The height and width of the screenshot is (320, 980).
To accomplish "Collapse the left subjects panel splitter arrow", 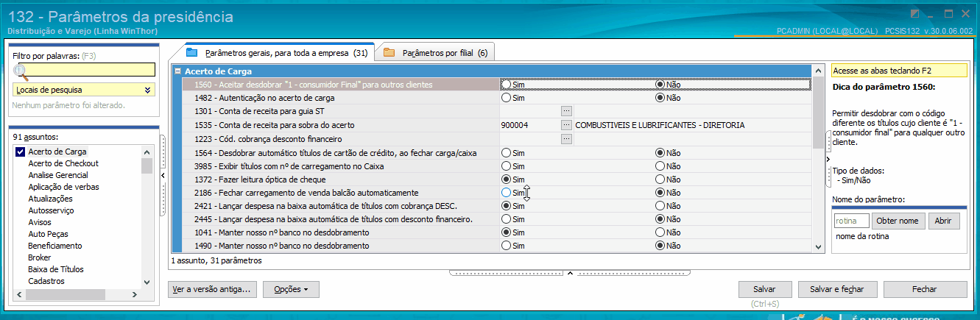I will (163, 174).
